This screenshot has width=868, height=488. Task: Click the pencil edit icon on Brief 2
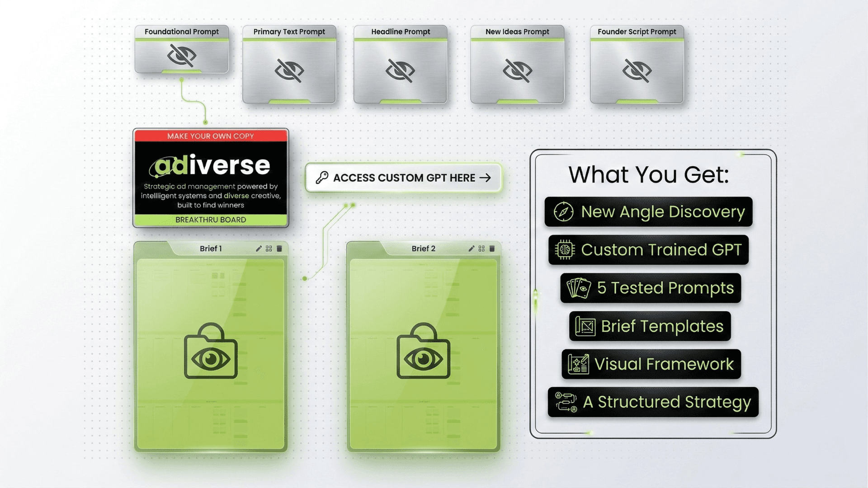click(471, 249)
